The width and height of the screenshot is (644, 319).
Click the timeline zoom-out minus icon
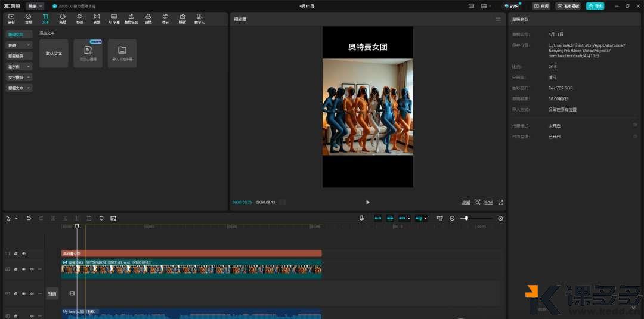[x=452, y=218]
